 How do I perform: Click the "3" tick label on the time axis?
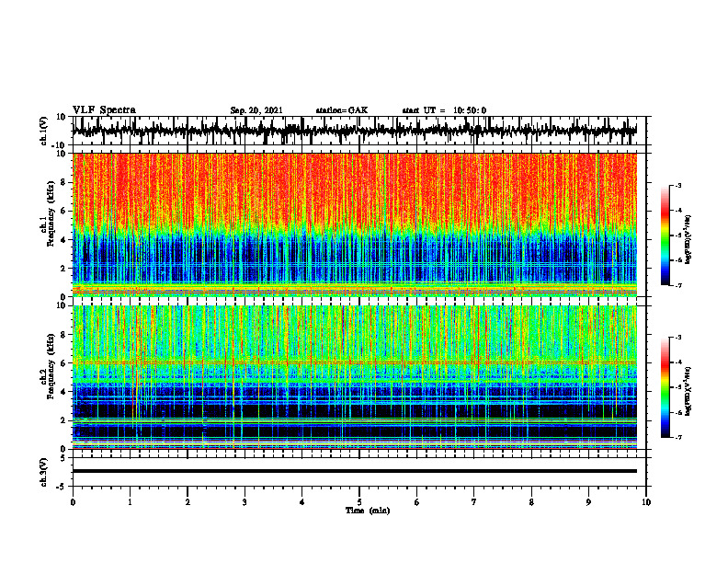[245, 502]
